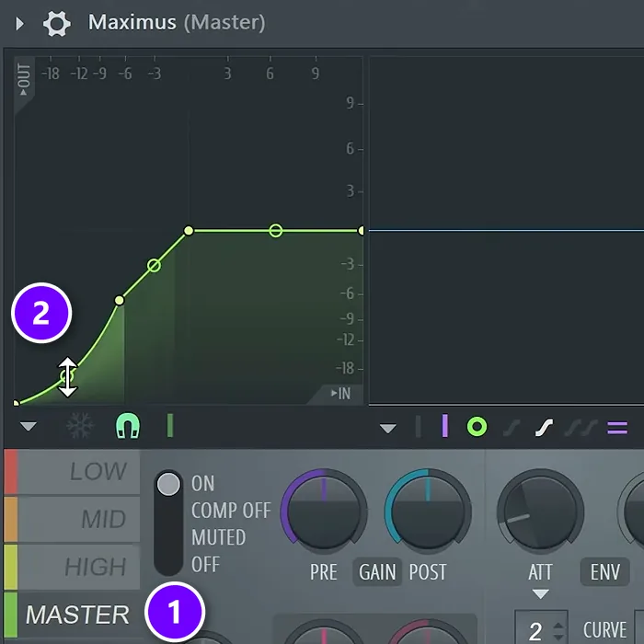Toggle the green magnet snap icon
The width and height of the screenshot is (644, 644).
click(x=128, y=426)
